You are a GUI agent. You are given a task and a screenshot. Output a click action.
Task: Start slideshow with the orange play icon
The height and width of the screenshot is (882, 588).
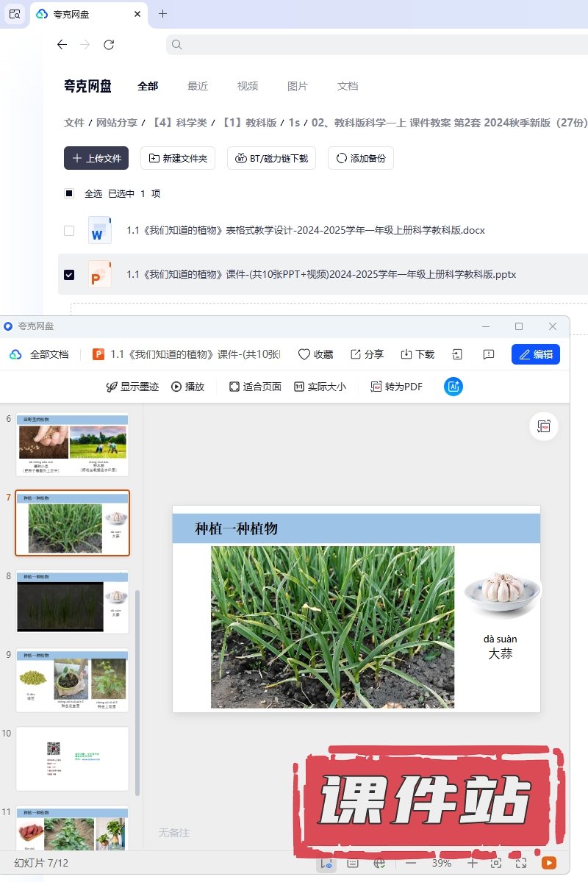548,864
